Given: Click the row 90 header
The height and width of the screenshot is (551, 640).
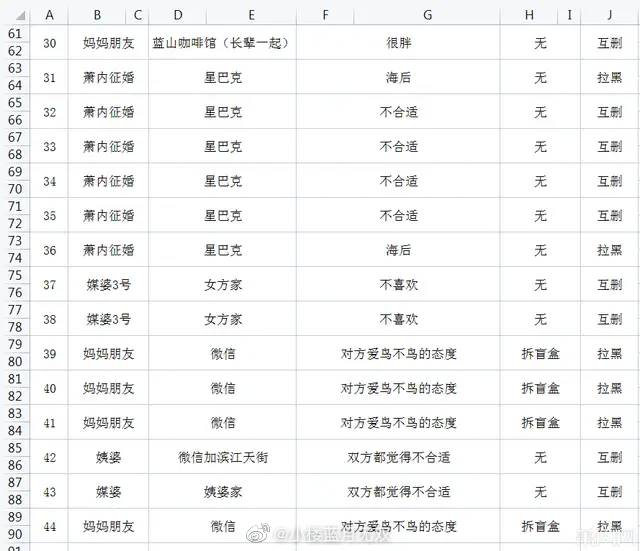Looking at the screenshot, I should [14, 534].
